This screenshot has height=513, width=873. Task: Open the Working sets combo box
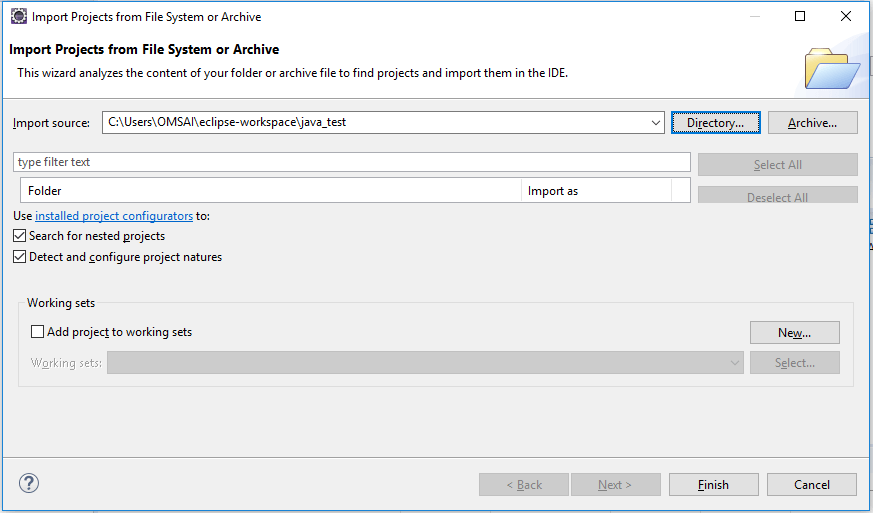425,363
